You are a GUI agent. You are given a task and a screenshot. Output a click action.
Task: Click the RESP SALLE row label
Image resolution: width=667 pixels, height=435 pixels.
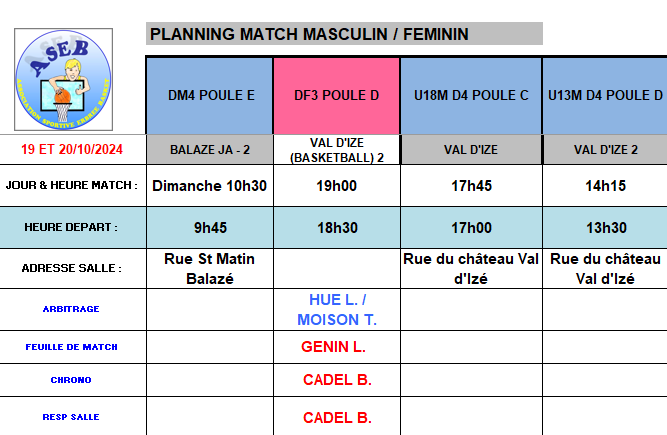point(72,417)
